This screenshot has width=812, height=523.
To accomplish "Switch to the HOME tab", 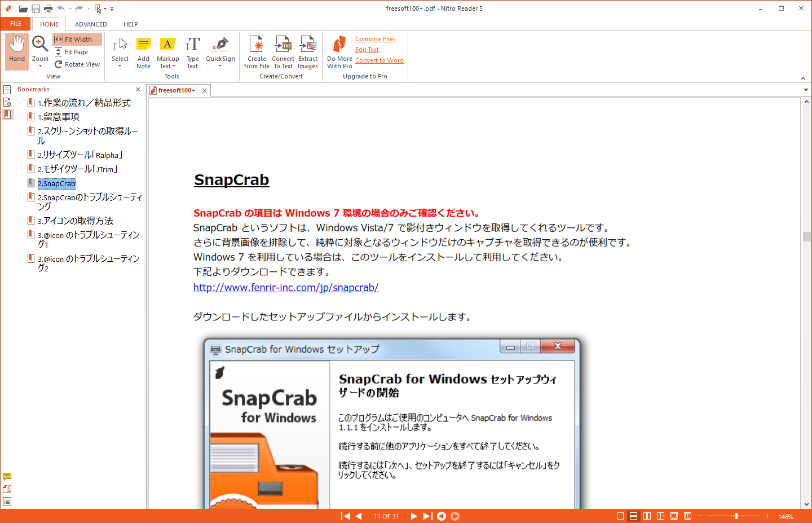I will (49, 24).
